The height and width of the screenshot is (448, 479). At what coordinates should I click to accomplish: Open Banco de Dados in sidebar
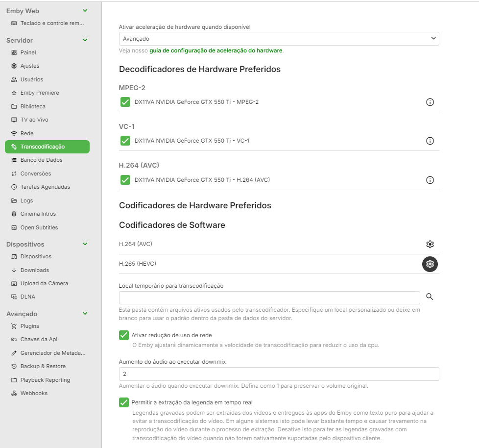[41, 160]
